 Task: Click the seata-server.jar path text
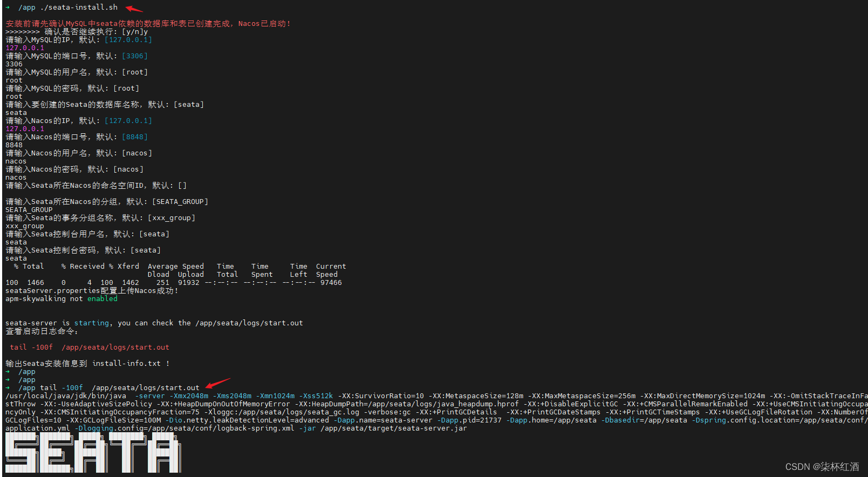[394, 428]
